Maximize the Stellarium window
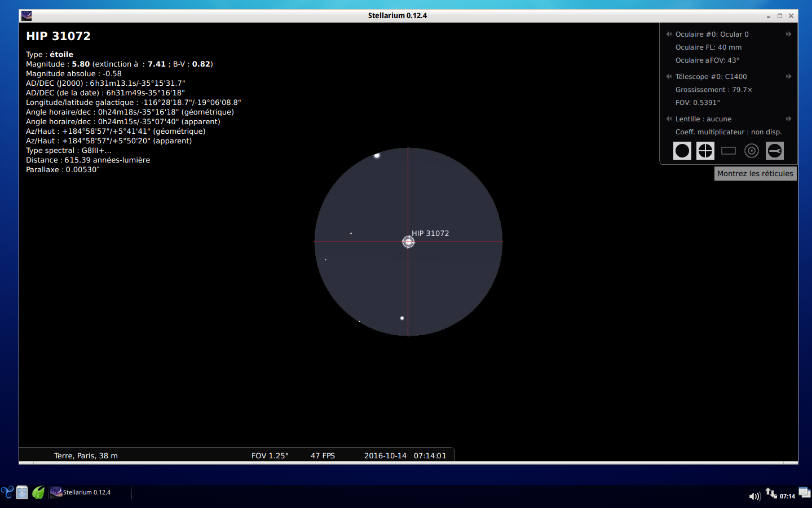Viewport: 812px width, 508px height. (x=780, y=16)
